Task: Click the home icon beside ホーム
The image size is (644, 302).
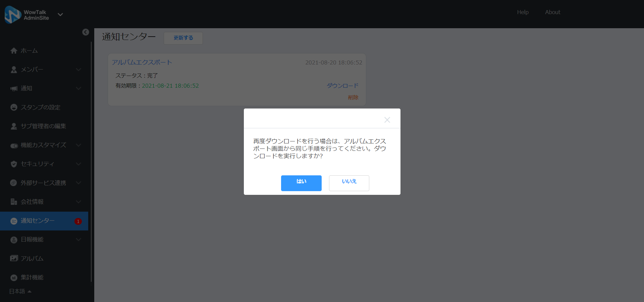Action: click(14, 51)
